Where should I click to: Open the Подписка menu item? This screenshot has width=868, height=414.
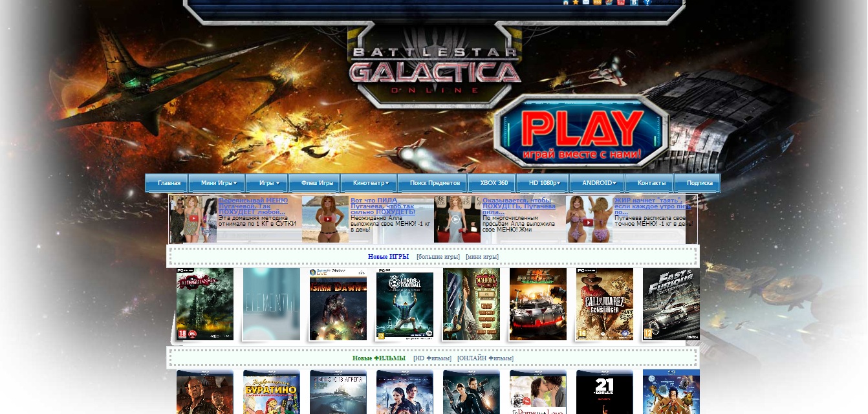click(697, 183)
